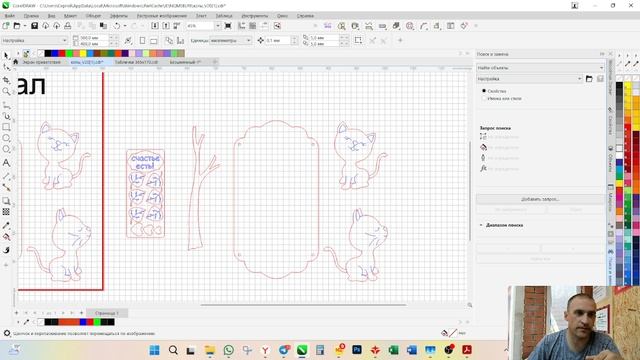Click the Import icon
640x360 pixels.
click(x=155, y=26)
